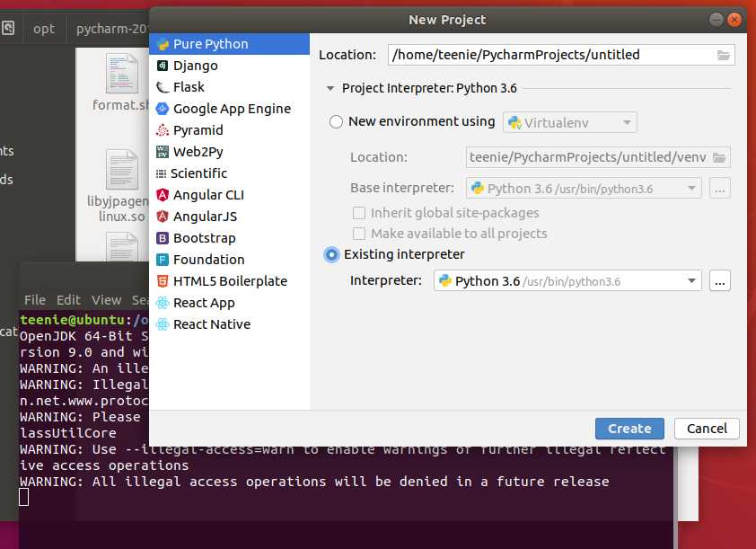Click the Create button
Screen dimensions: 756x549
[x=629, y=429]
